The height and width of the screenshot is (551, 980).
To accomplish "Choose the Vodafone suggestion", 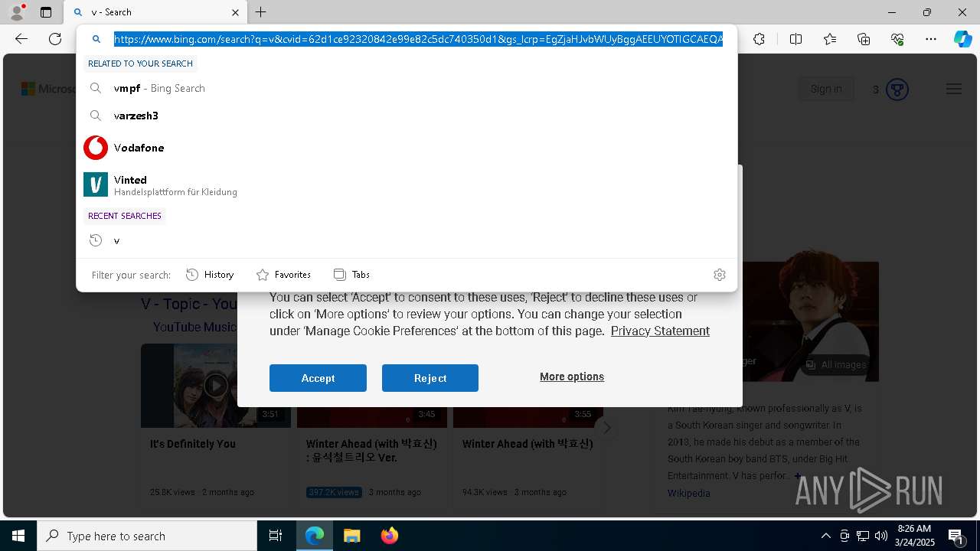I will 407,148.
